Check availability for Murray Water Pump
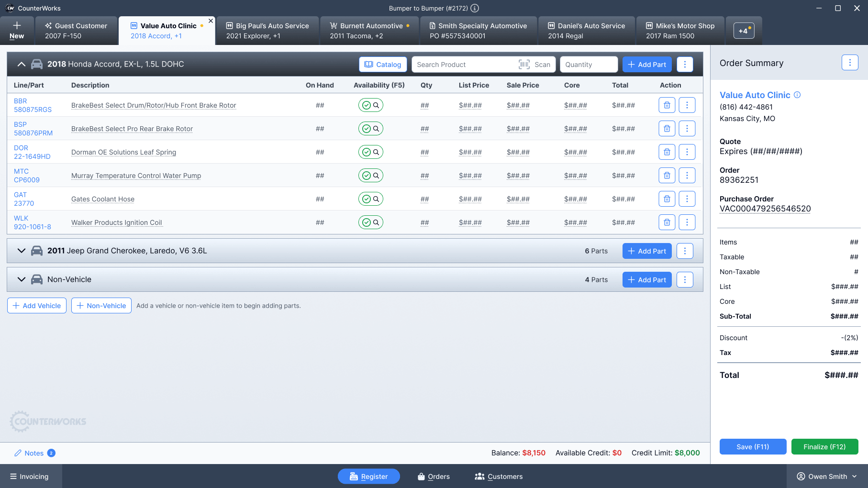868x488 pixels. [x=370, y=176]
